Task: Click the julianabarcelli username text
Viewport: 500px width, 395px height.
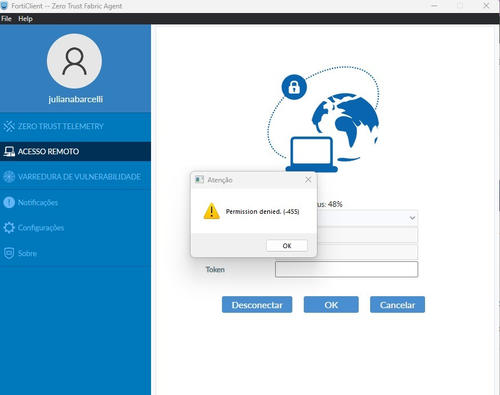Action: (x=75, y=99)
